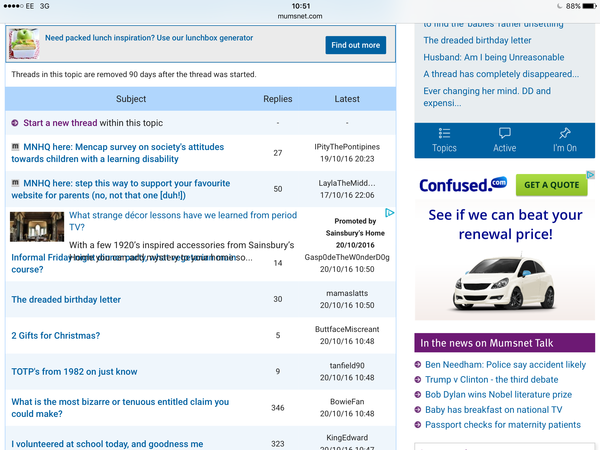600x450 pixels.
Task: Tap the Do Not Disturb moon icon
Action: pos(559,6)
